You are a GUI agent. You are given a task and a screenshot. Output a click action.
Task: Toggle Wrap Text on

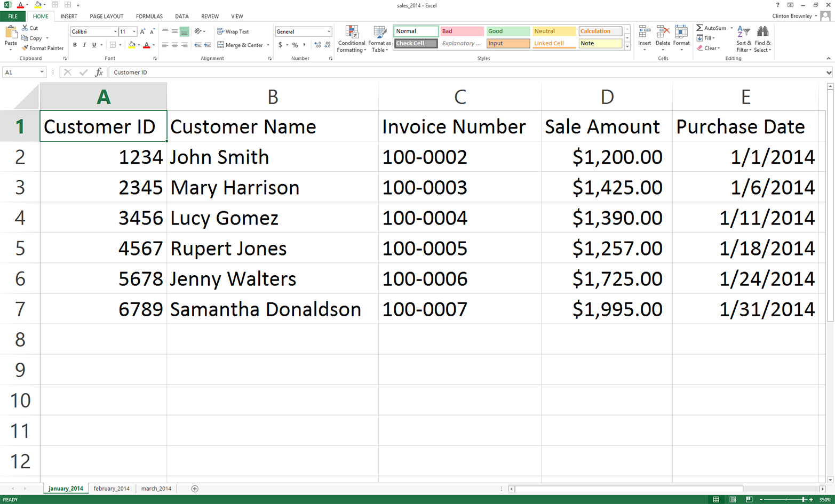coord(233,31)
